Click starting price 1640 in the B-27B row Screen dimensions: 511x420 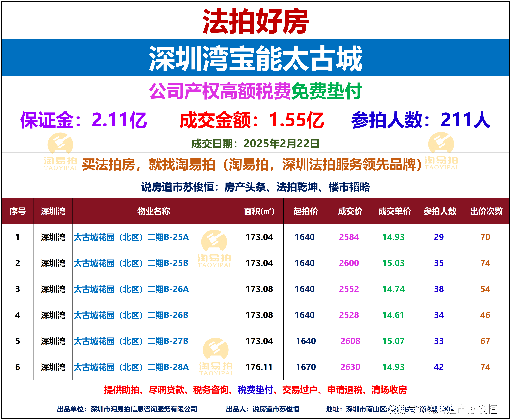tap(306, 341)
